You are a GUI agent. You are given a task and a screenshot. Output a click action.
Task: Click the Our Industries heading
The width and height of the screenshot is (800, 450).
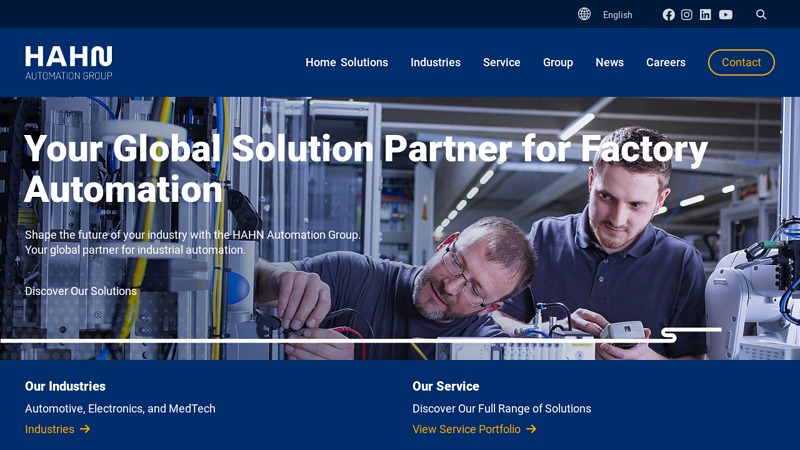pos(65,386)
